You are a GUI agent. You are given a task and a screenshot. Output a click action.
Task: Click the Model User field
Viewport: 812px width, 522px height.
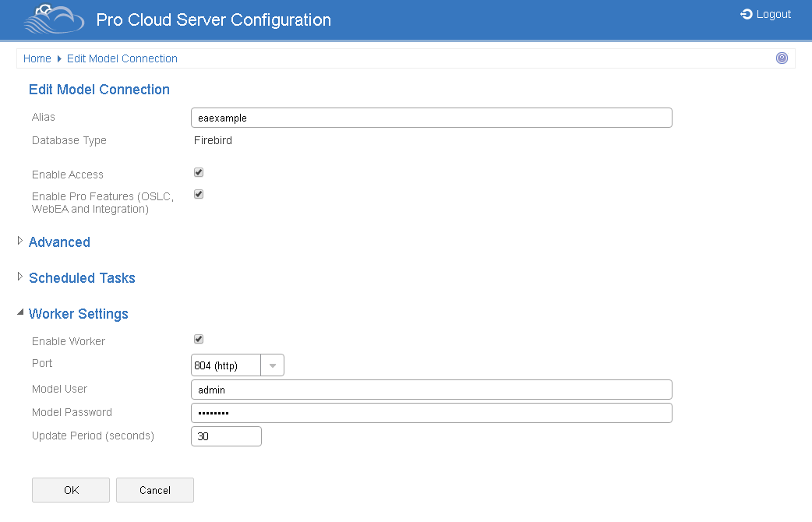pyautogui.click(x=432, y=390)
